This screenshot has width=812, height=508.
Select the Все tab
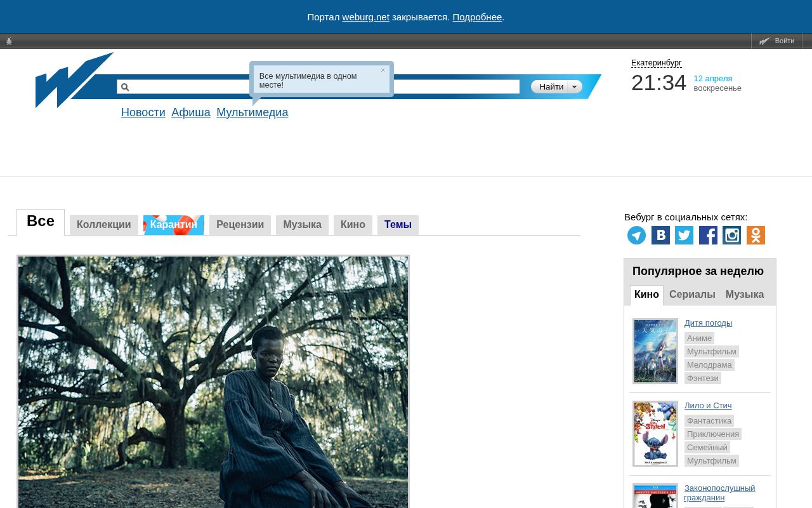[x=41, y=222]
